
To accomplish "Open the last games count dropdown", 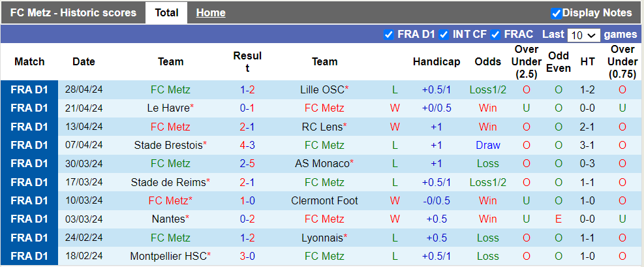I will (583, 35).
